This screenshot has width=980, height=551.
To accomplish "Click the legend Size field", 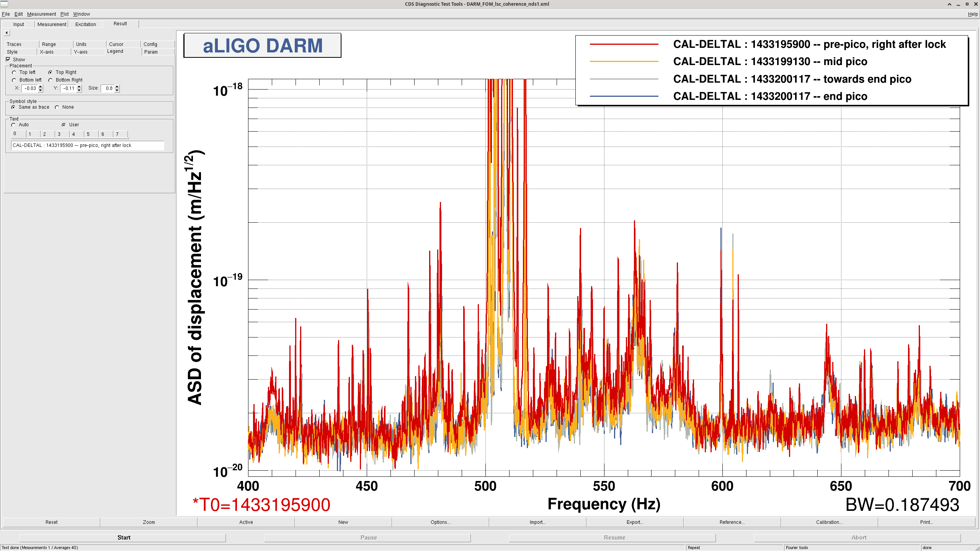I will pos(108,88).
